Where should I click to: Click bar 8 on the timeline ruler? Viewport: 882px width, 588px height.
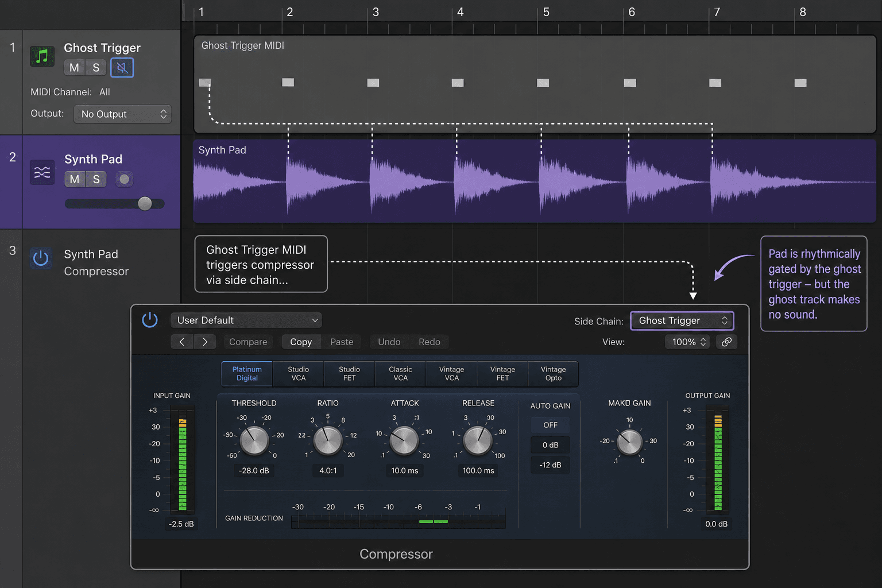803,12
